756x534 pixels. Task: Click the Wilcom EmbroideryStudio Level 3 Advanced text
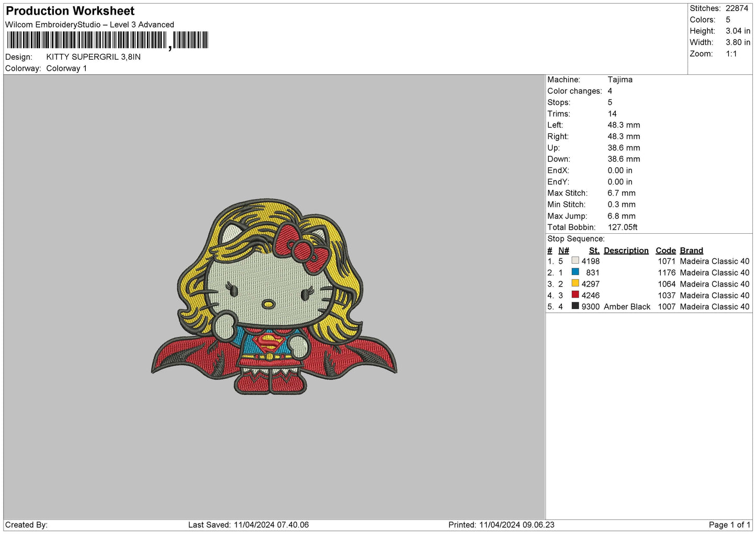click(89, 25)
